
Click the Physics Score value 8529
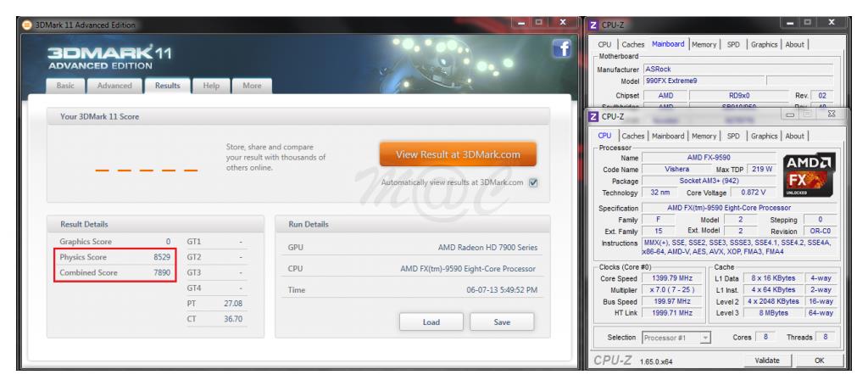coord(162,257)
